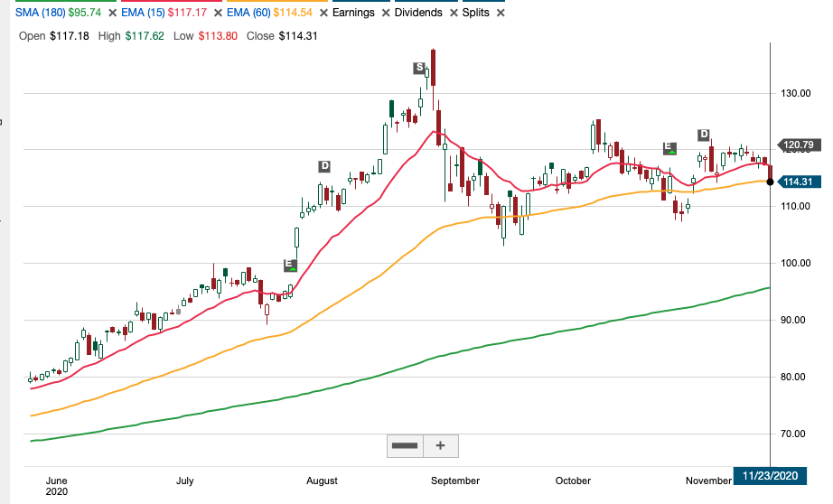
Task: Open EMA (15) indicator settings
Action: click(143, 13)
